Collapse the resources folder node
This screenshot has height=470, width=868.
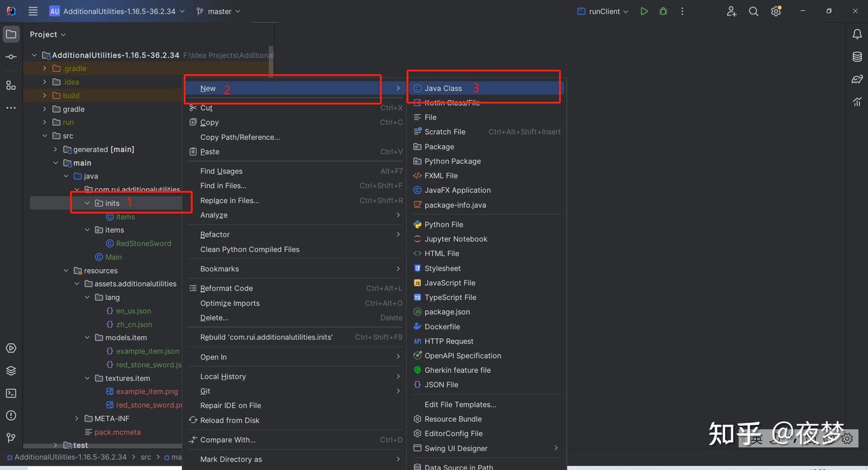point(66,271)
